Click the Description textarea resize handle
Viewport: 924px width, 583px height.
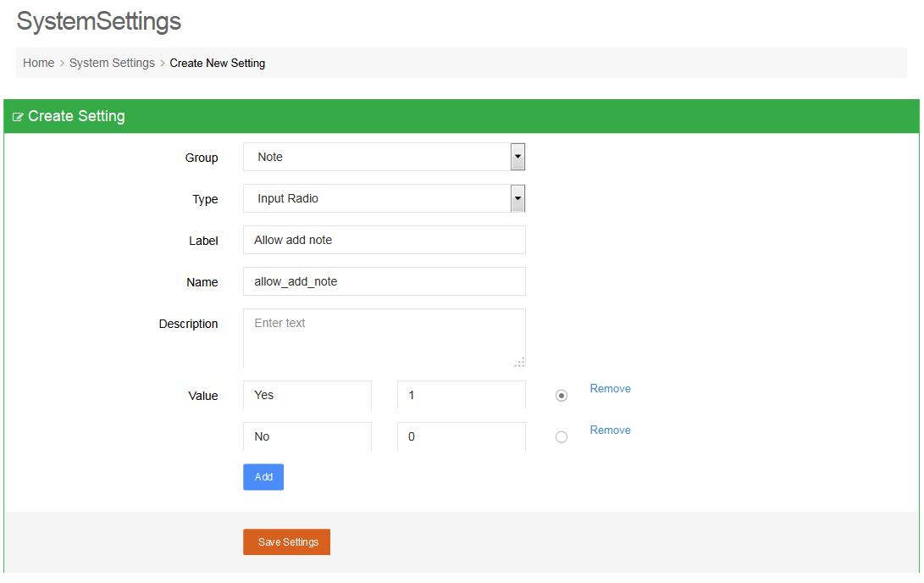pyautogui.click(x=519, y=362)
